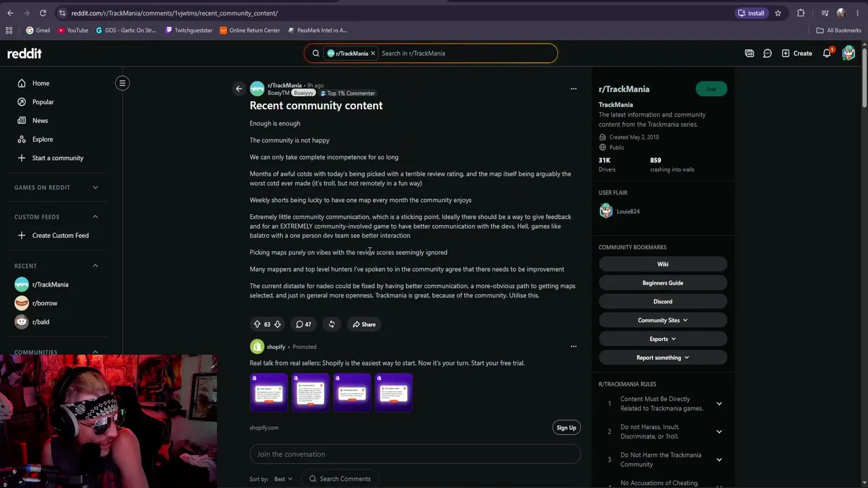Open the user avatar menu at top right

848,54
